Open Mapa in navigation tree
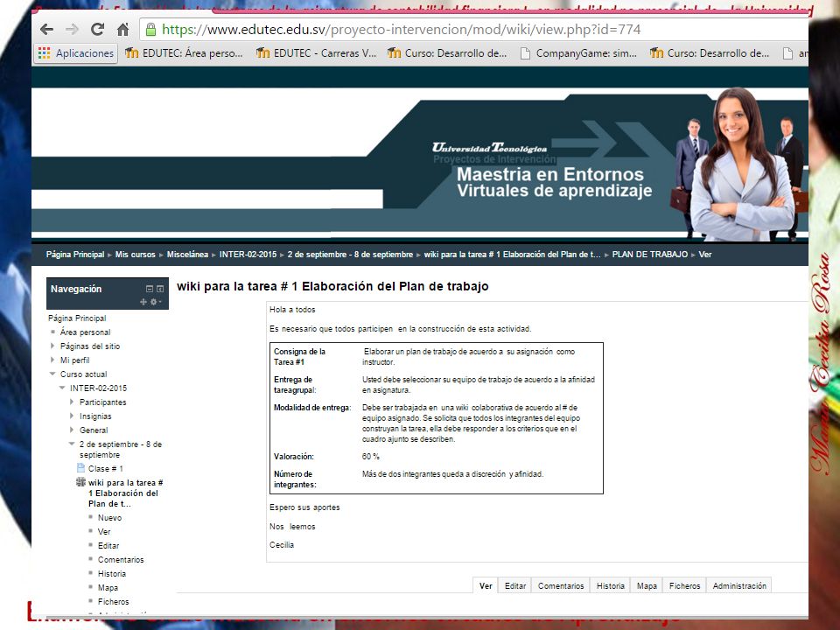This screenshot has width=840, height=630. pyautogui.click(x=108, y=588)
